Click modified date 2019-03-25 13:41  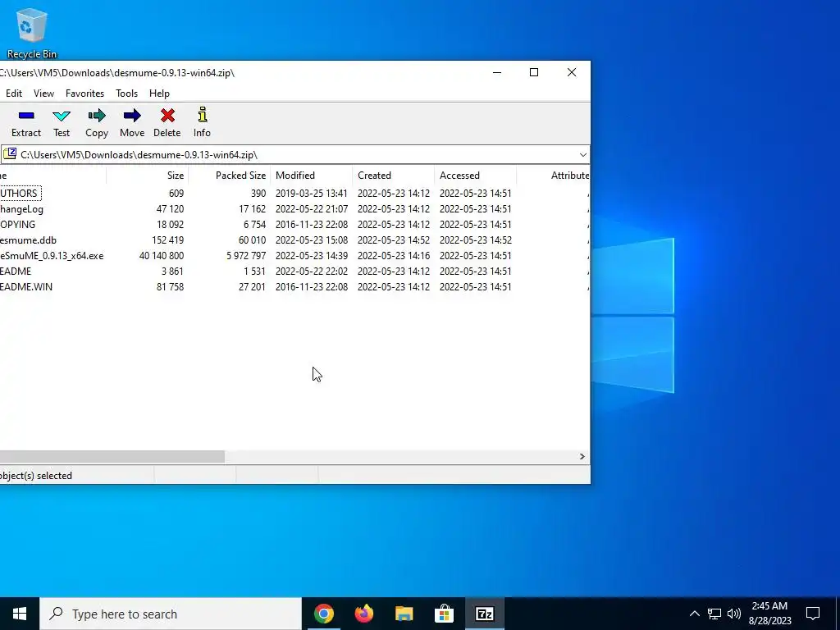[312, 194]
